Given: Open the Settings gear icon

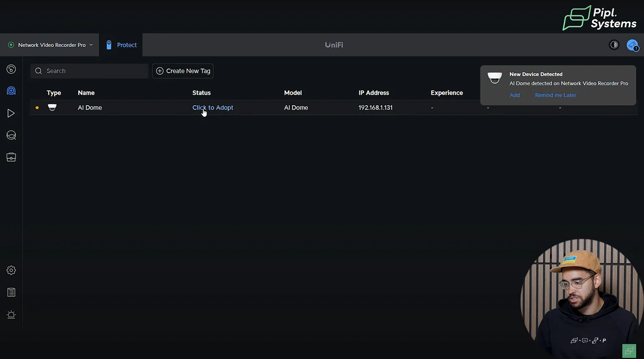Looking at the screenshot, I should click(x=11, y=270).
